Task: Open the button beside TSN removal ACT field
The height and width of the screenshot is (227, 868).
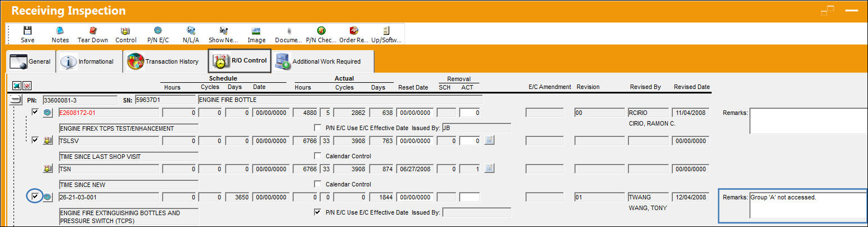Action: point(489,168)
